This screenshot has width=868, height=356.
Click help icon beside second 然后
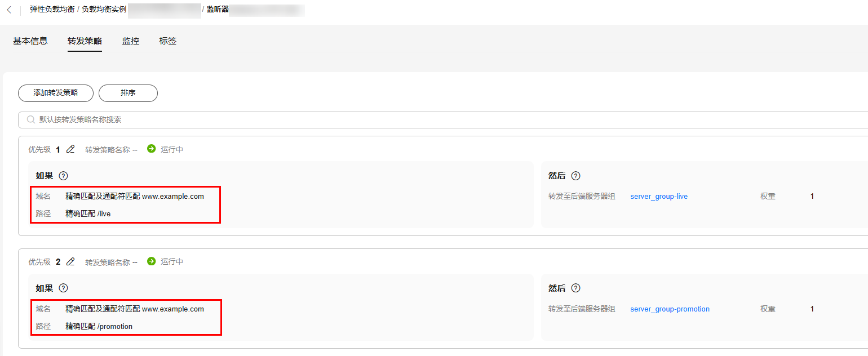pyautogui.click(x=575, y=288)
